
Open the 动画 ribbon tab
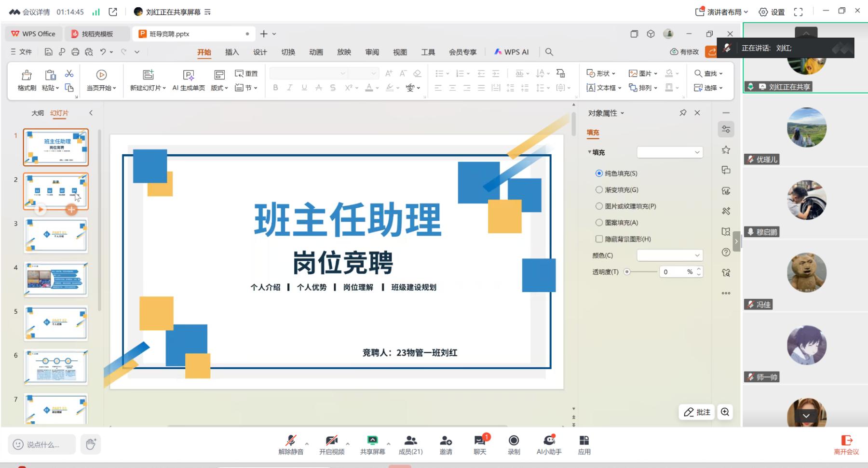coord(316,52)
